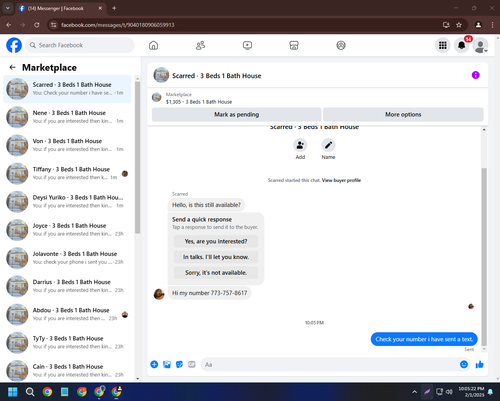Open Tiffany conversation
This screenshot has height=401, width=500.
67,173
